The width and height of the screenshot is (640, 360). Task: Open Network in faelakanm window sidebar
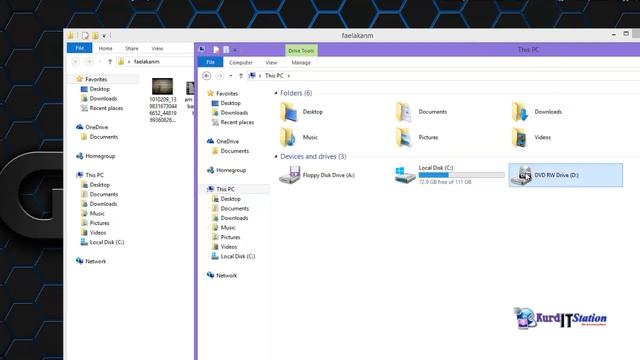tap(91, 261)
